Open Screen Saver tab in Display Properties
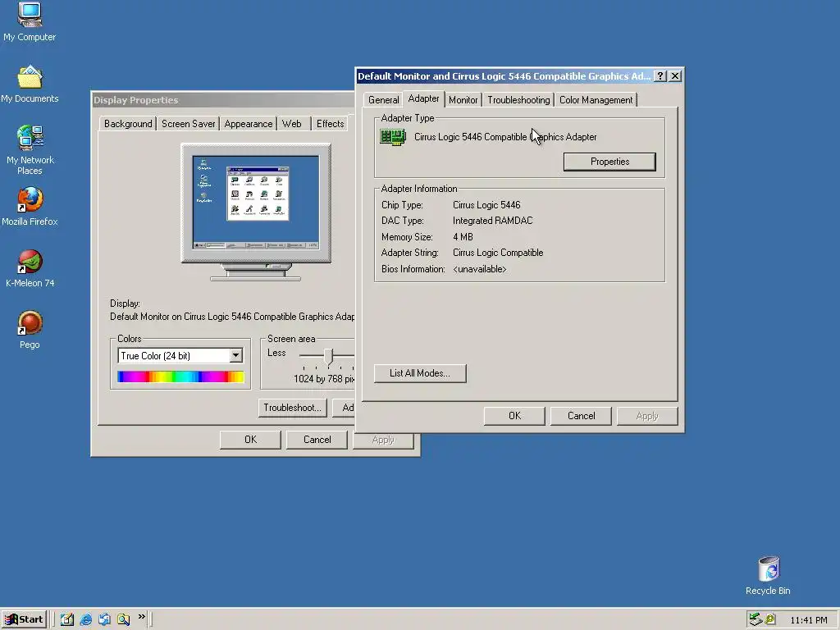Screen dimensions: 840x630 (x=188, y=124)
